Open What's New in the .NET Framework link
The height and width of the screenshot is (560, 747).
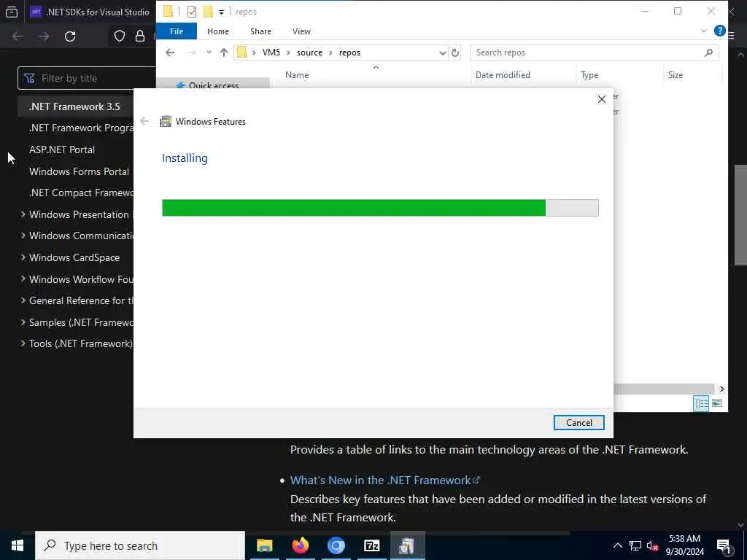point(384,480)
